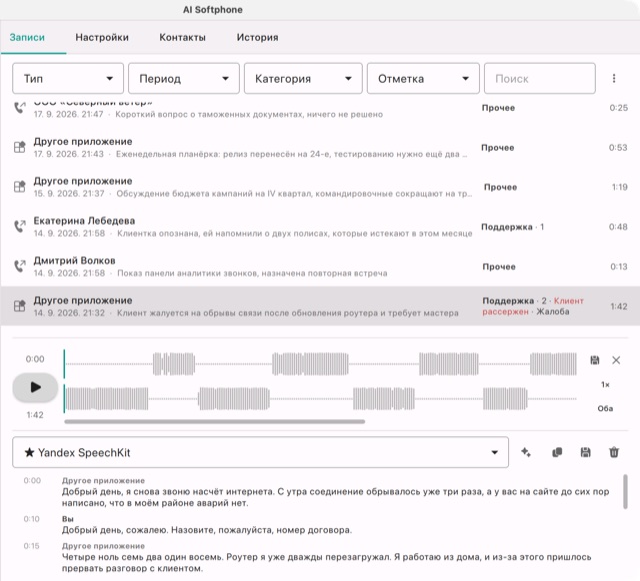The image size is (640, 581).
Task: Play the selected recording
Action: pyautogui.click(x=35, y=387)
